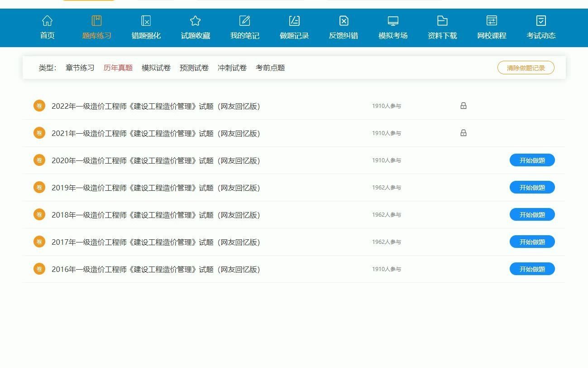The image size is (588, 368).
Task: Click the orange 卷 badge for 2020年
Action: (39, 160)
